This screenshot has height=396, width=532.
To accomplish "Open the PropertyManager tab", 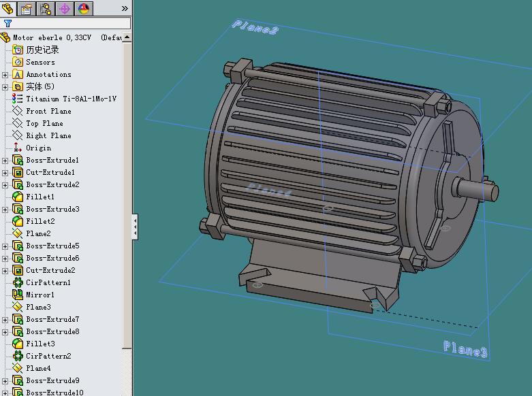I will pyautogui.click(x=27, y=8).
